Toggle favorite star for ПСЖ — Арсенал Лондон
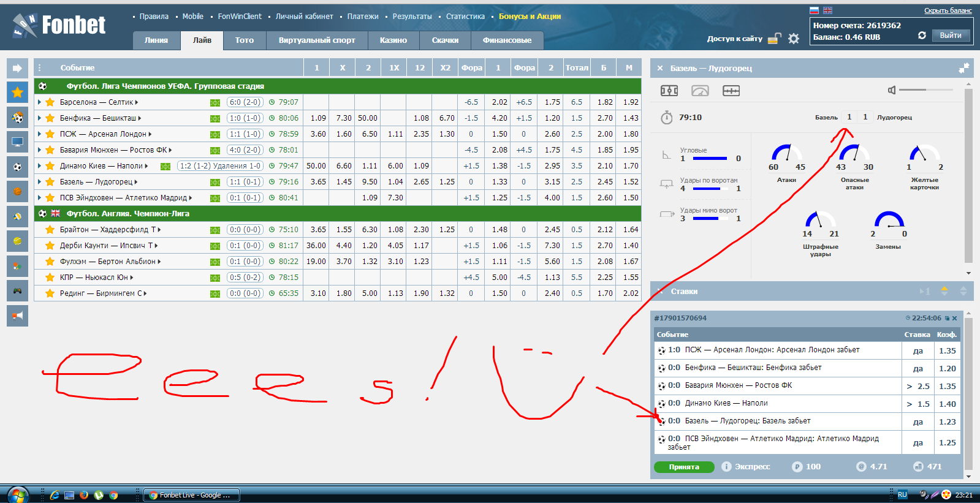 (50, 134)
